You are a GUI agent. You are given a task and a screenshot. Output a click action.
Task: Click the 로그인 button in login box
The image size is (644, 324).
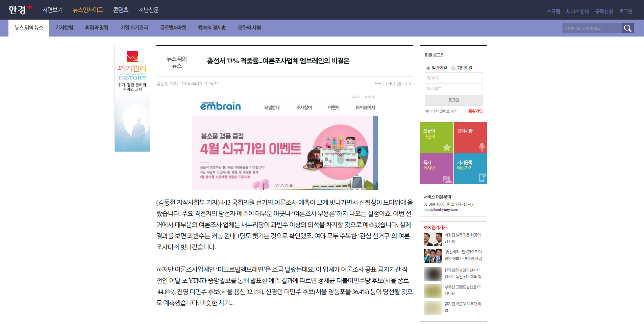pos(453,100)
